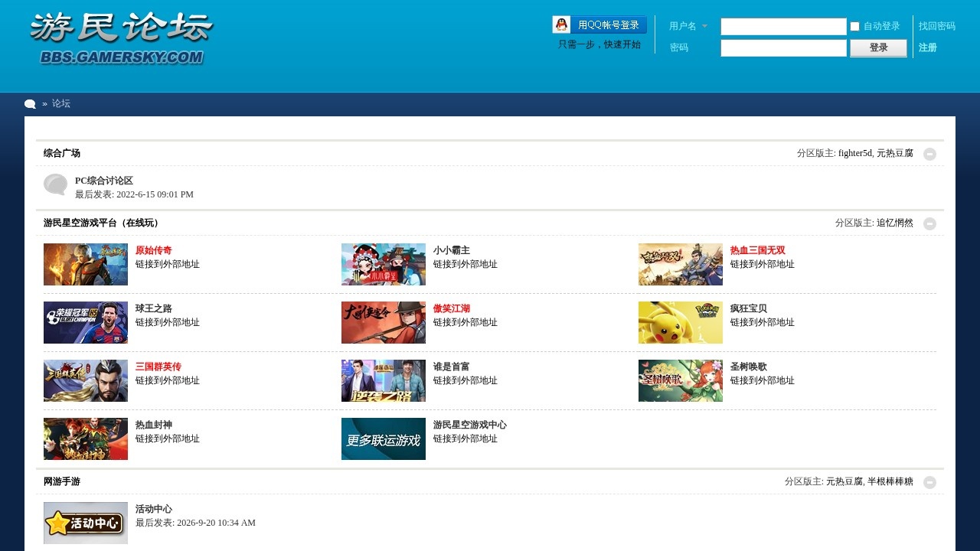980x551 pixels.
Task: Open the 原始传奇 game thumbnail
Action: (x=86, y=264)
